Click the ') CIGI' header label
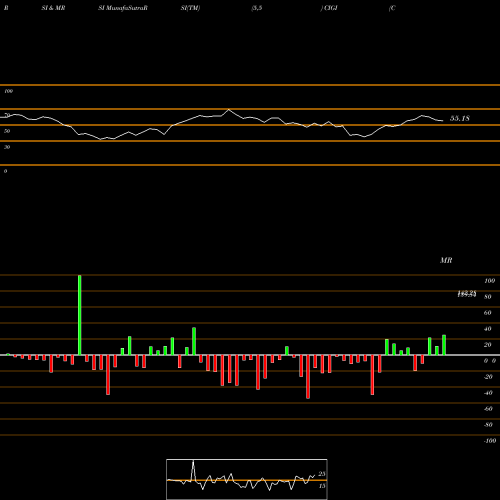500x500 pixels. point(329,8)
